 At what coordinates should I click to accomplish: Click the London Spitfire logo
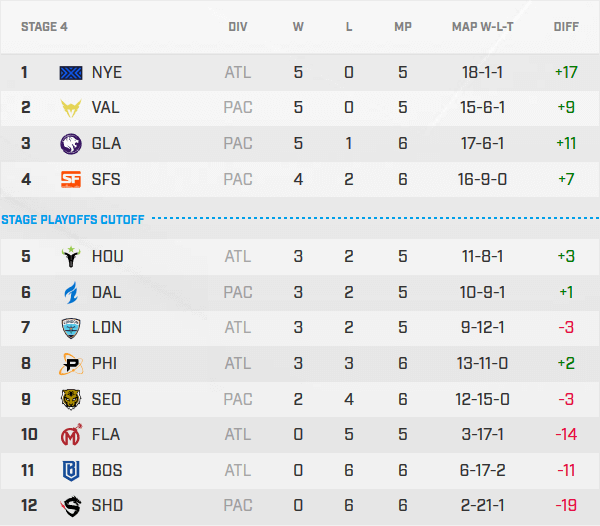coord(72,328)
